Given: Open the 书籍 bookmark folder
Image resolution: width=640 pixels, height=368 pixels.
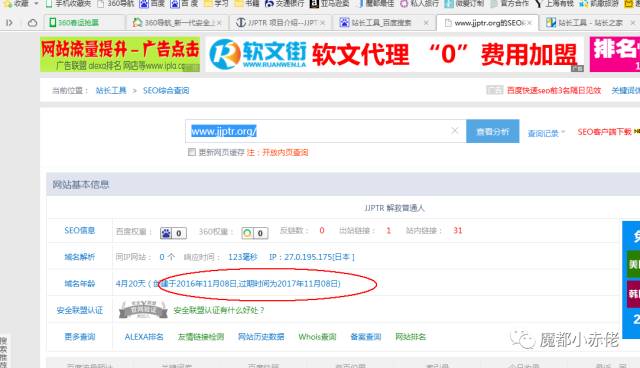Looking at the screenshot, I should point(247,3).
